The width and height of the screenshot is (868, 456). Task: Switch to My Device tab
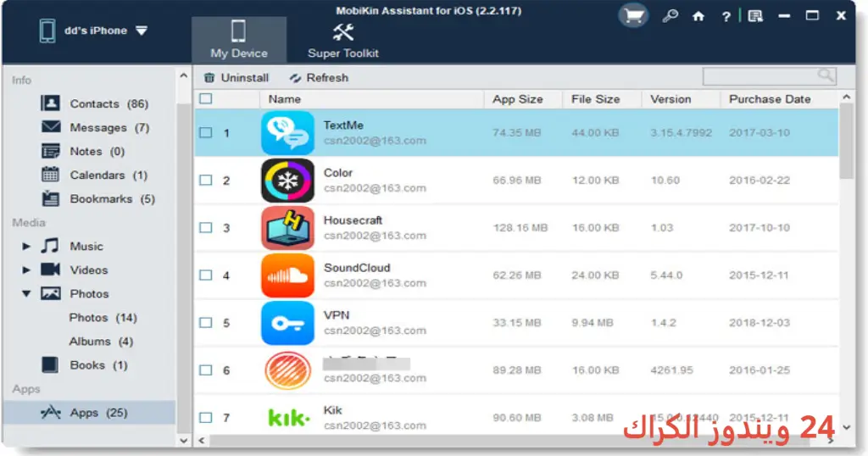click(x=238, y=40)
